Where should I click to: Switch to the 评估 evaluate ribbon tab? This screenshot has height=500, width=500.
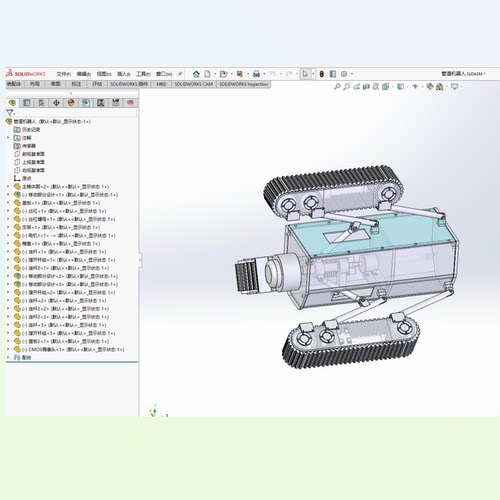pyautogui.click(x=97, y=84)
